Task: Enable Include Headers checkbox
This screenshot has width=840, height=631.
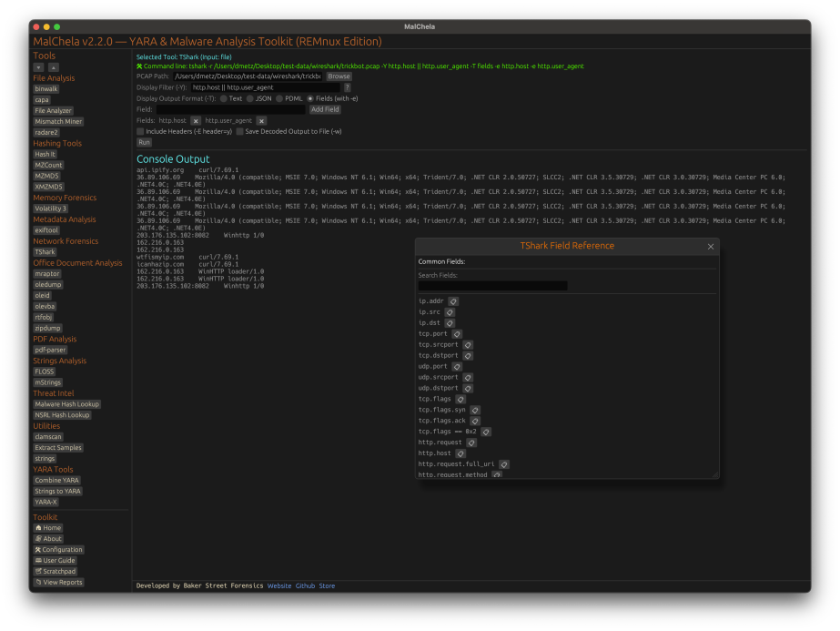Action: (x=140, y=131)
